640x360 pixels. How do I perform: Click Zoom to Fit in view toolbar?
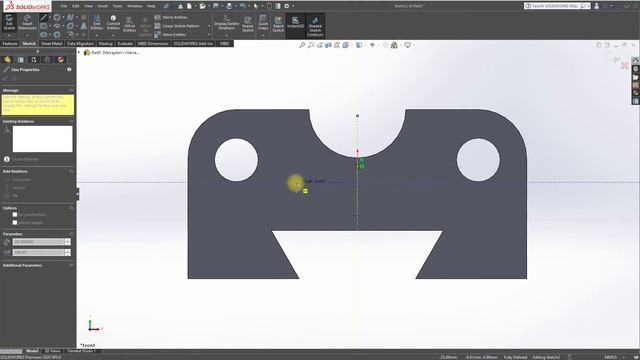pos(302,45)
